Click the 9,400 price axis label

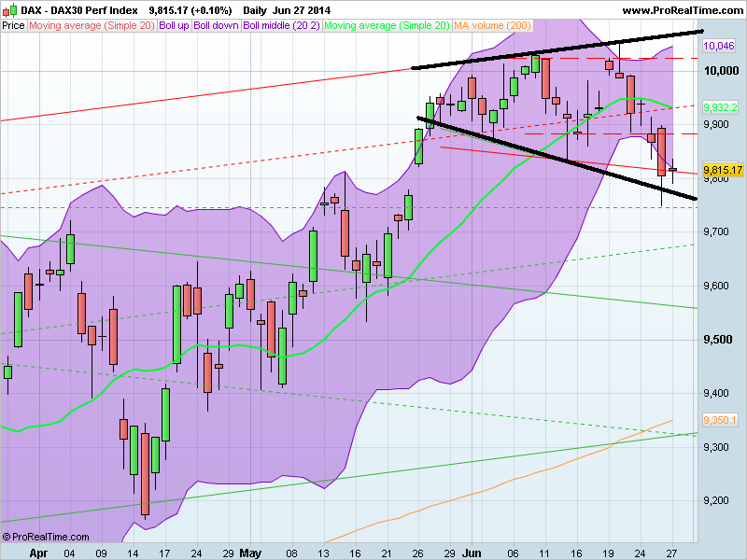tap(716, 393)
